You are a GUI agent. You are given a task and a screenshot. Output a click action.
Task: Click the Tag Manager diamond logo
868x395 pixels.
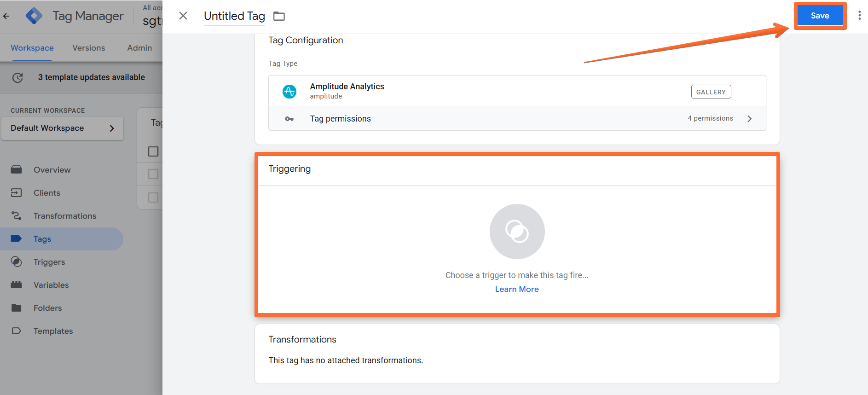(34, 16)
